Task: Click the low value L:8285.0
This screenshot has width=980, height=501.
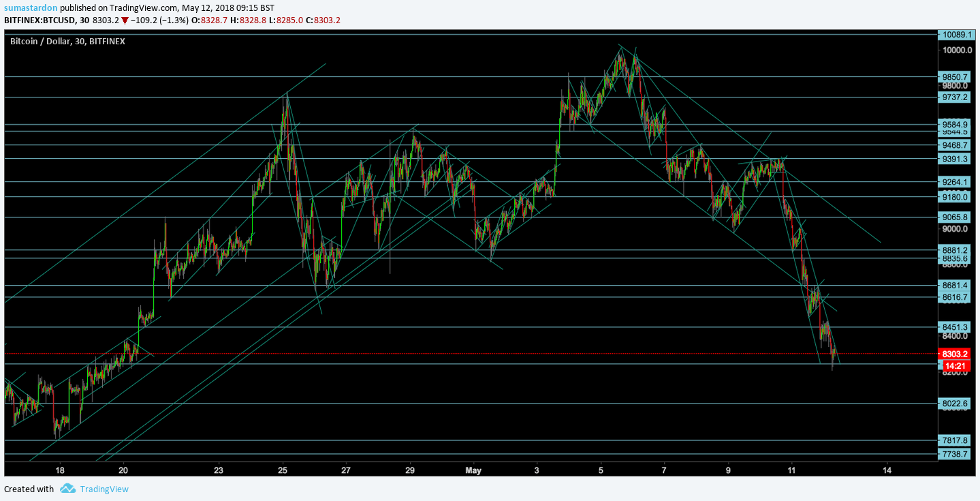Action: (x=286, y=20)
